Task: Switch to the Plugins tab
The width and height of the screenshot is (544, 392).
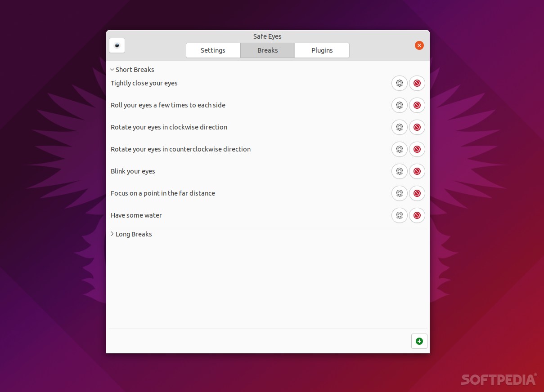Action: pyautogui.click(x=322, y=50)
